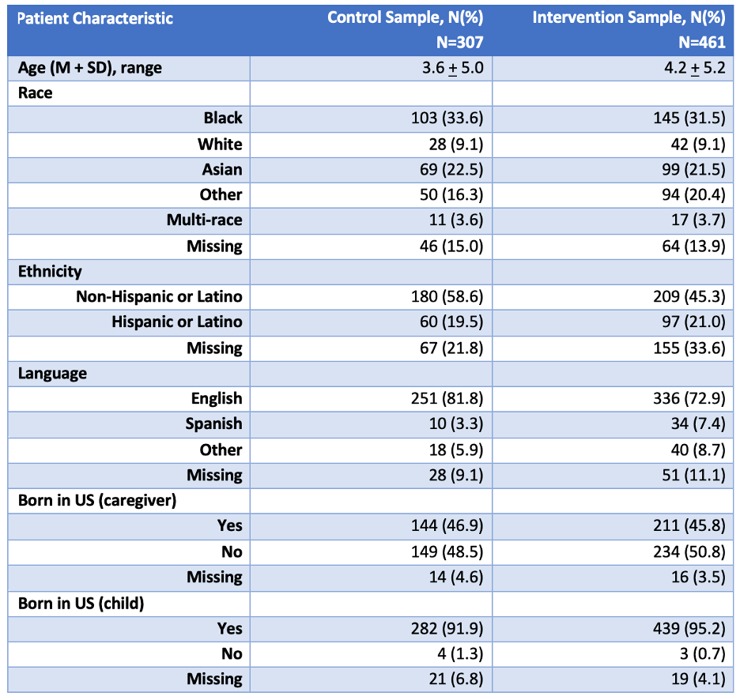740x700 pixels.
Task: Select the cell "144 (46.9)"
Action: [x=447, y=526]
